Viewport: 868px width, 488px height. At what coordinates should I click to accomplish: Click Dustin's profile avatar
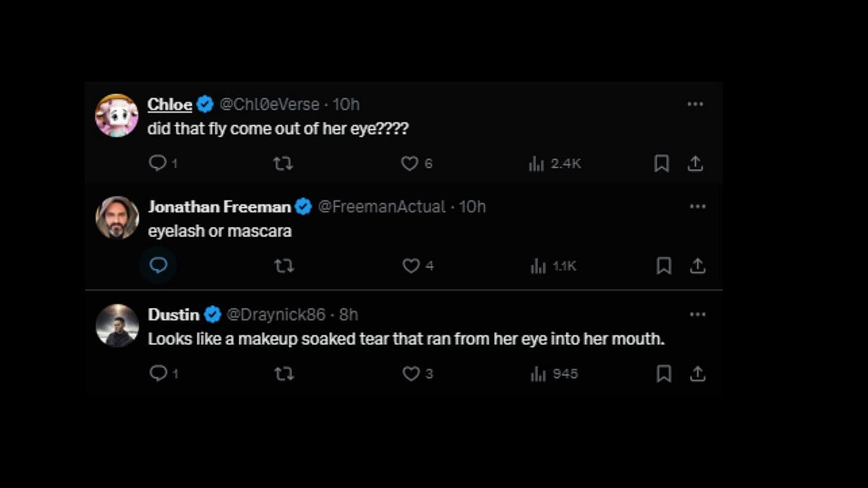pos(117,325)
